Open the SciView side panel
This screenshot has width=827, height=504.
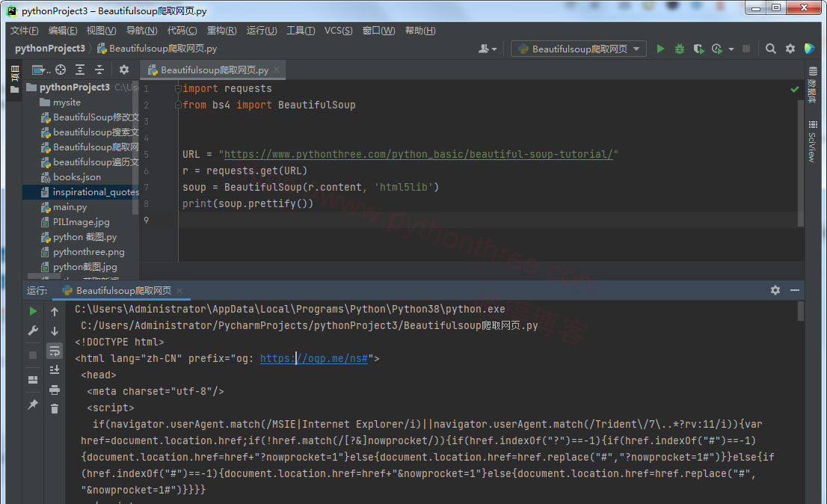tap(813, 141)
